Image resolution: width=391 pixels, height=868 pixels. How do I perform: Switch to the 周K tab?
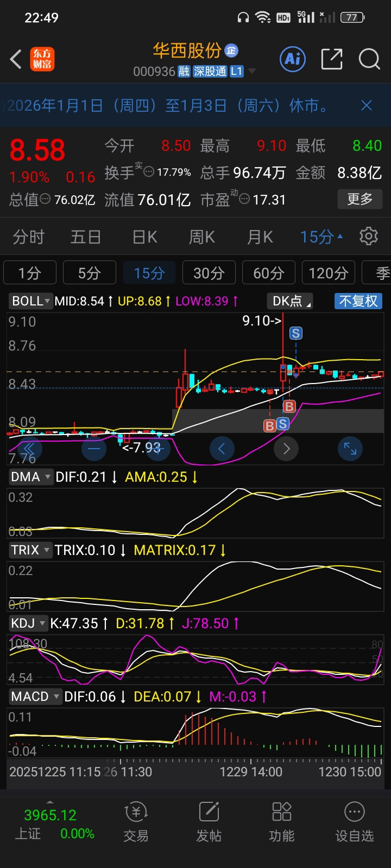point(201,237)
